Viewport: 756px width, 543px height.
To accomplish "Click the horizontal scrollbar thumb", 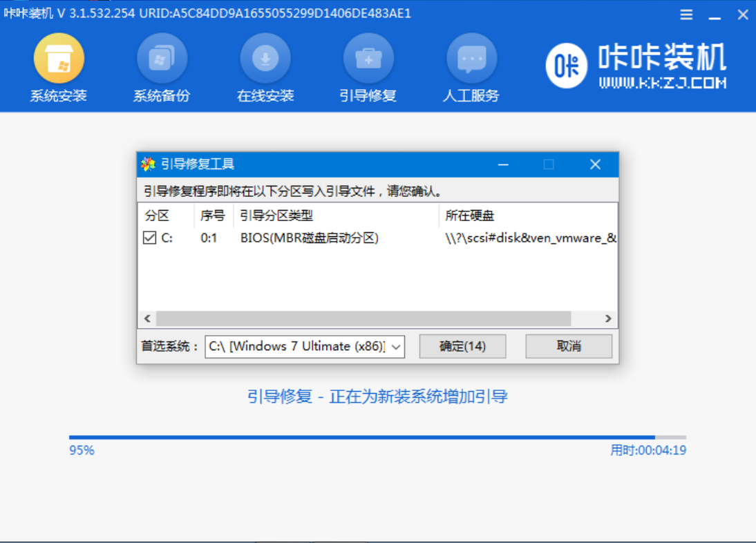I will [363, 318].
